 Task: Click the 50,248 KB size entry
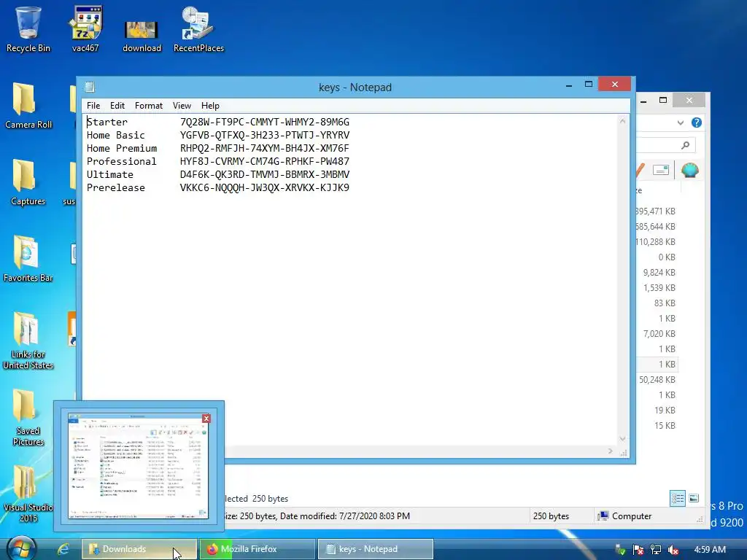(x=657, y=379)
